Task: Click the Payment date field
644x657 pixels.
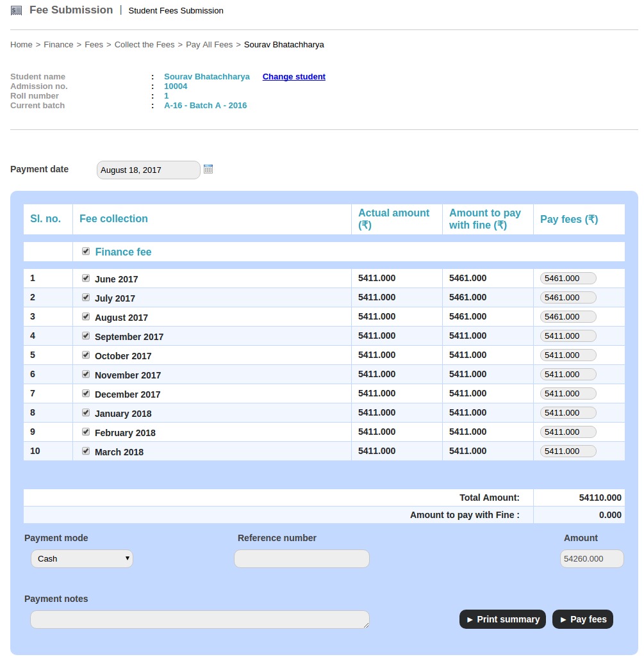Action: point(148,170)
